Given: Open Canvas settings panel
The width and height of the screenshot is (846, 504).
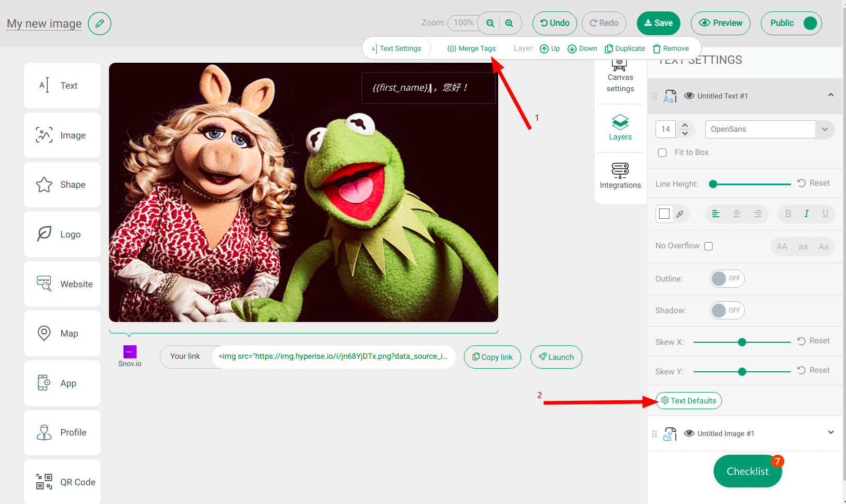Looking at the screenshot, I should tap(620, 77).
